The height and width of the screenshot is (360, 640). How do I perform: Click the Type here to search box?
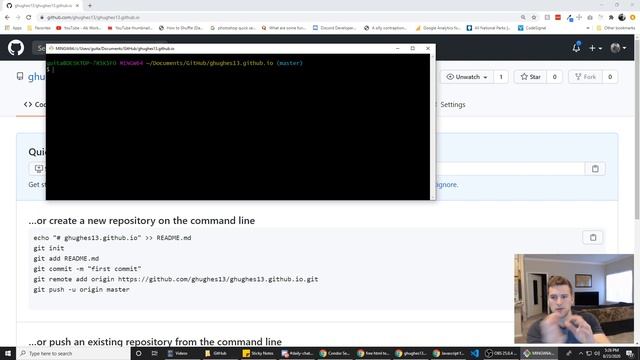tap(73, 353)
